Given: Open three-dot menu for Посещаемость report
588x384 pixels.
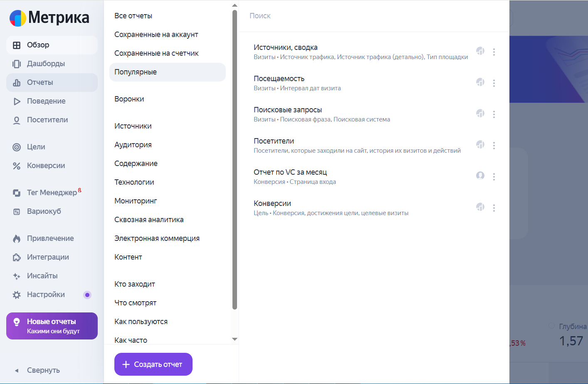Looking at the screenshot, I should click(494, 83).
